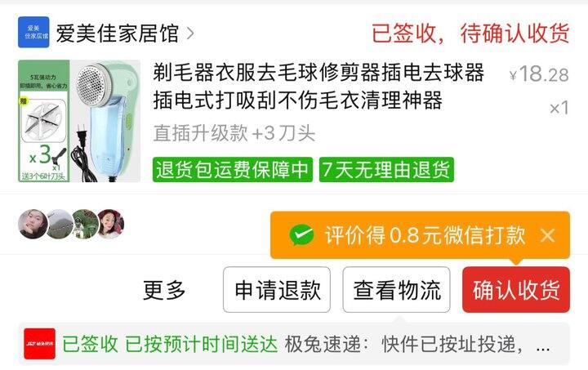Open the 更多 options menu
Screen dimensions: 588x370
[x=164, y=290]
